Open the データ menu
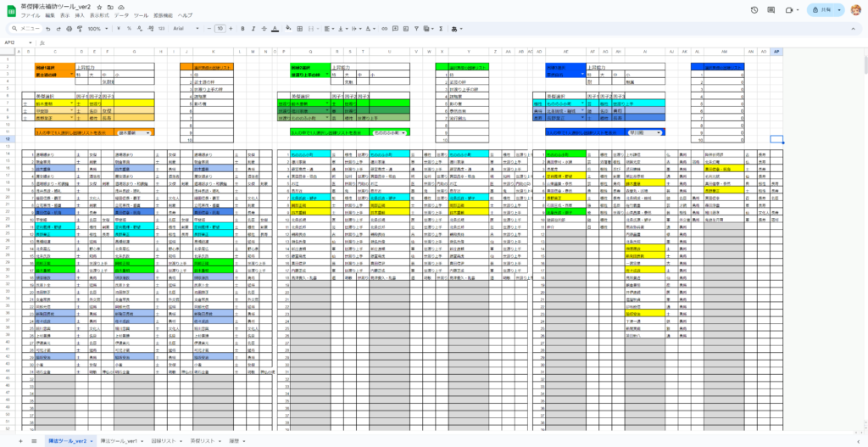Image resolution: width=868 pixels, height=447 pixels. click(x=121, y=16)
